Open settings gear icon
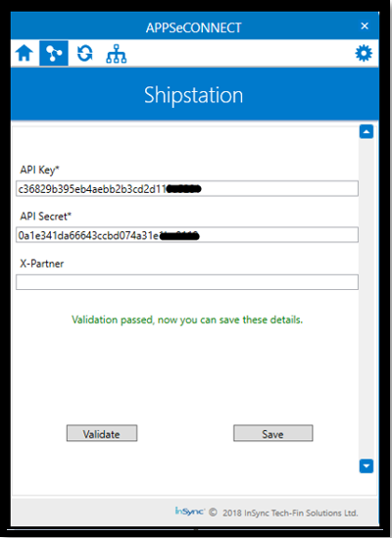This screenshot has width=392, height=538. (364, 53)
